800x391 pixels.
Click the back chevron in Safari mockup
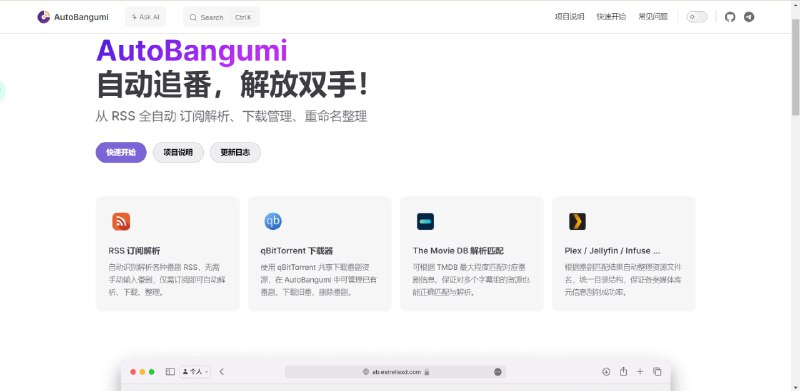(221, 372)
